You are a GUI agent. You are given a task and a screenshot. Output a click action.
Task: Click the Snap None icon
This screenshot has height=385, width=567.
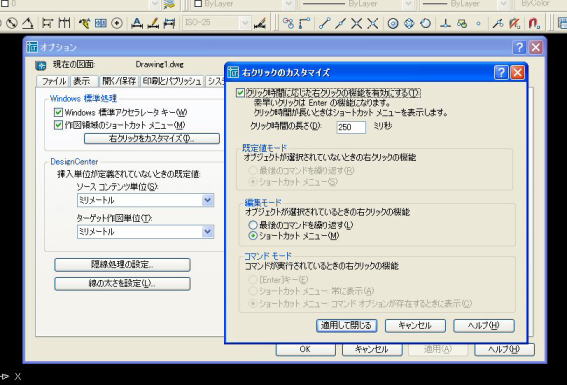tap(514, 23)
